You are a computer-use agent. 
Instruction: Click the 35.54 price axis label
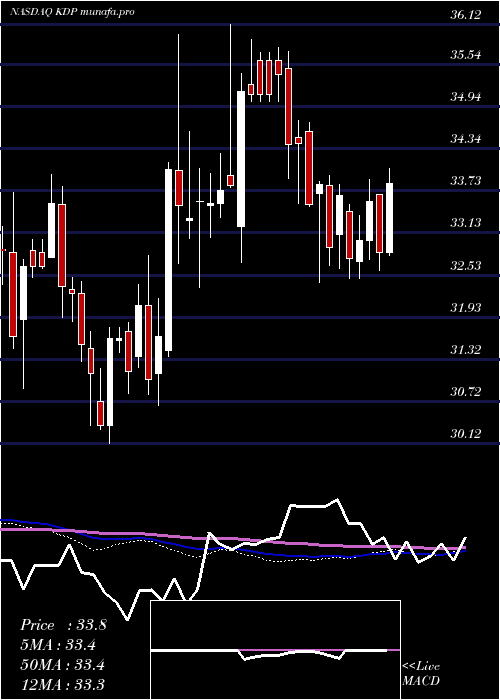(x=466, y=55)
